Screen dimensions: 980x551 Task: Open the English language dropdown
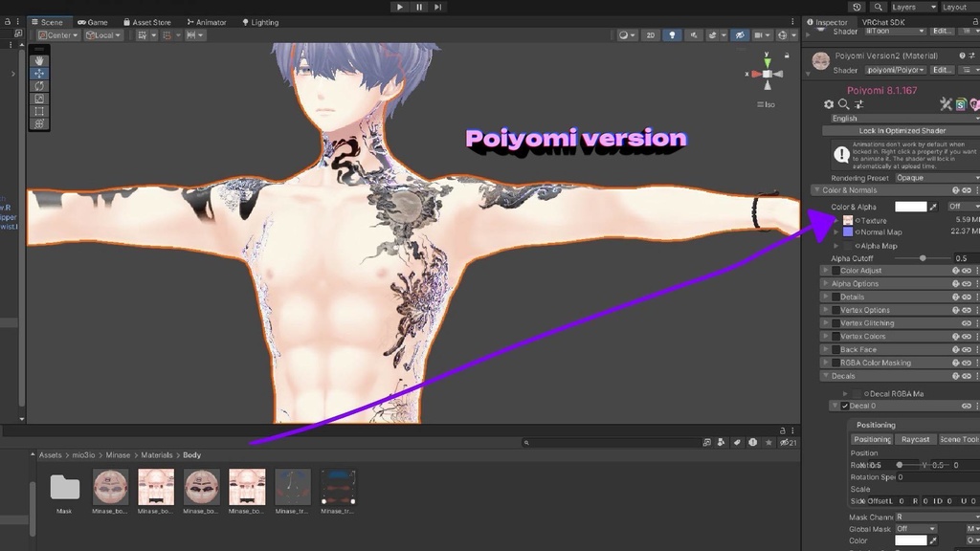click(904, 118)
